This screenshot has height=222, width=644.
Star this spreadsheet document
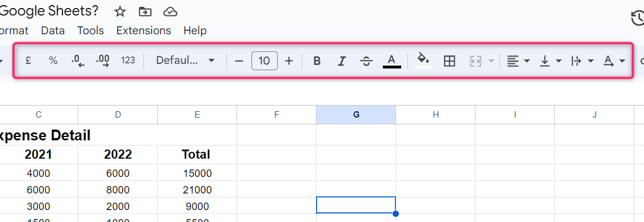pos(120,12)
